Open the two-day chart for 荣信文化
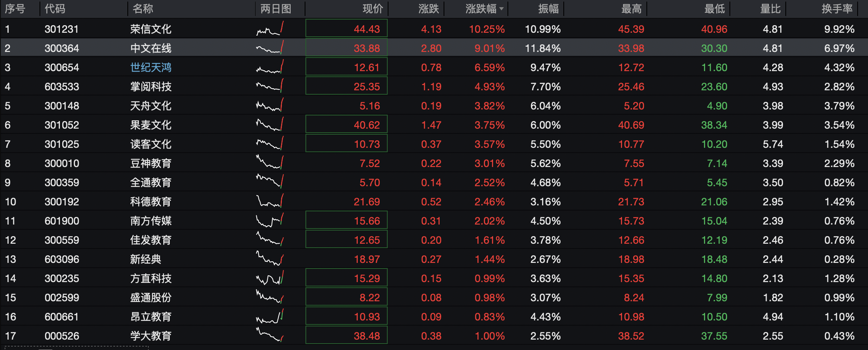Image resolution: width=868 pixels, height=350 pixels. coord(270,29)
